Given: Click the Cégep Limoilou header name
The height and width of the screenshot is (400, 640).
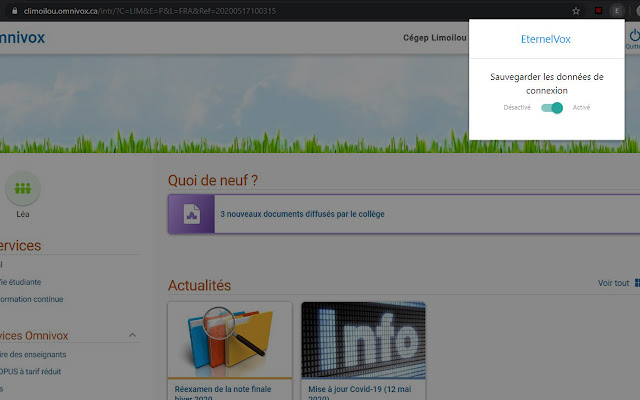Looking at the screenshot, I should coord(435,38).
